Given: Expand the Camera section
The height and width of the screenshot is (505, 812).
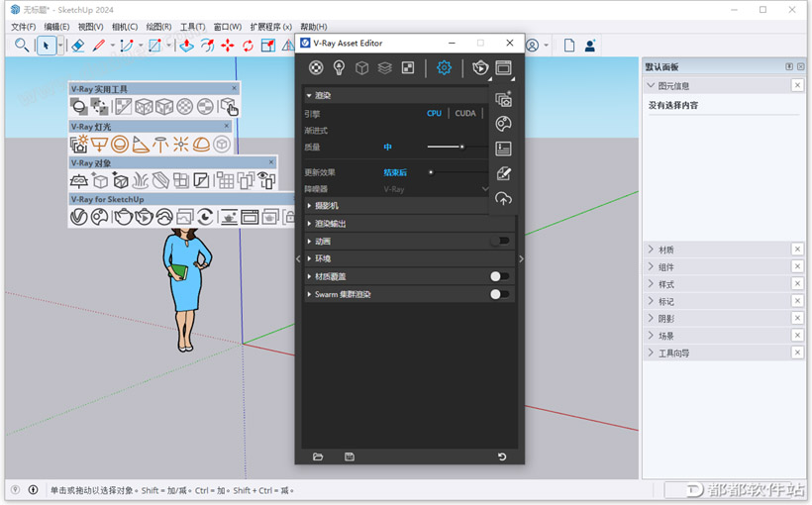Looking at the screenshot, I should pos(309,206).
